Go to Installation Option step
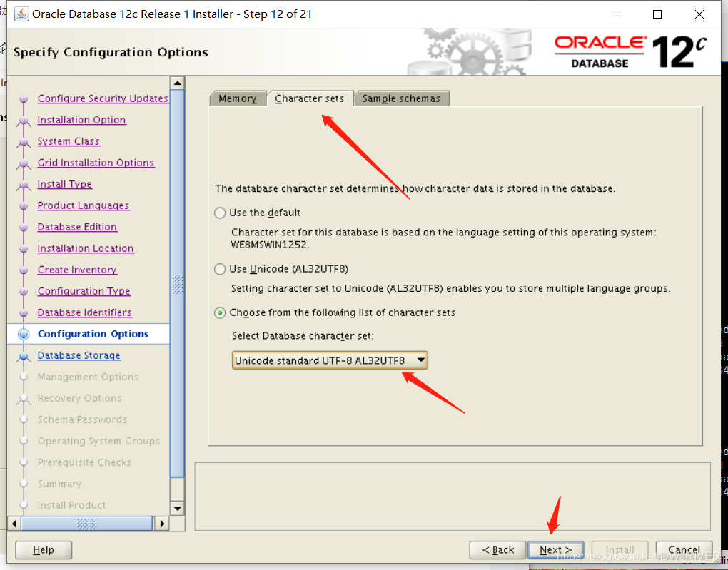This screenshot has width=728, height=570. (x=81, y=120)
